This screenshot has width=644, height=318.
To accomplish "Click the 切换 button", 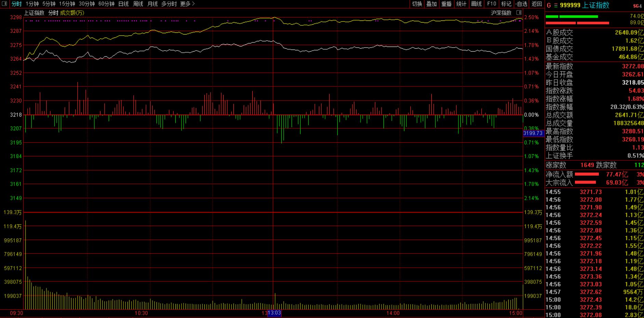I will 417,4.
